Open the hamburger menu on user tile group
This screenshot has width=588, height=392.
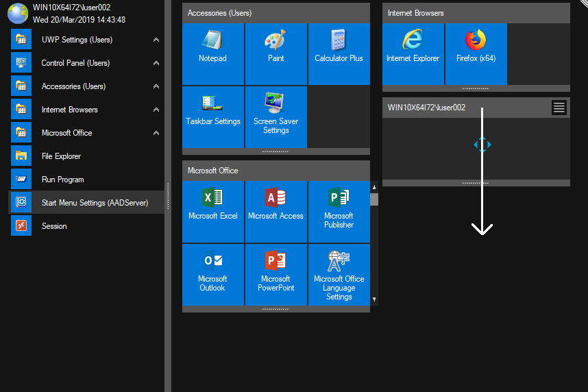[559, 108]
